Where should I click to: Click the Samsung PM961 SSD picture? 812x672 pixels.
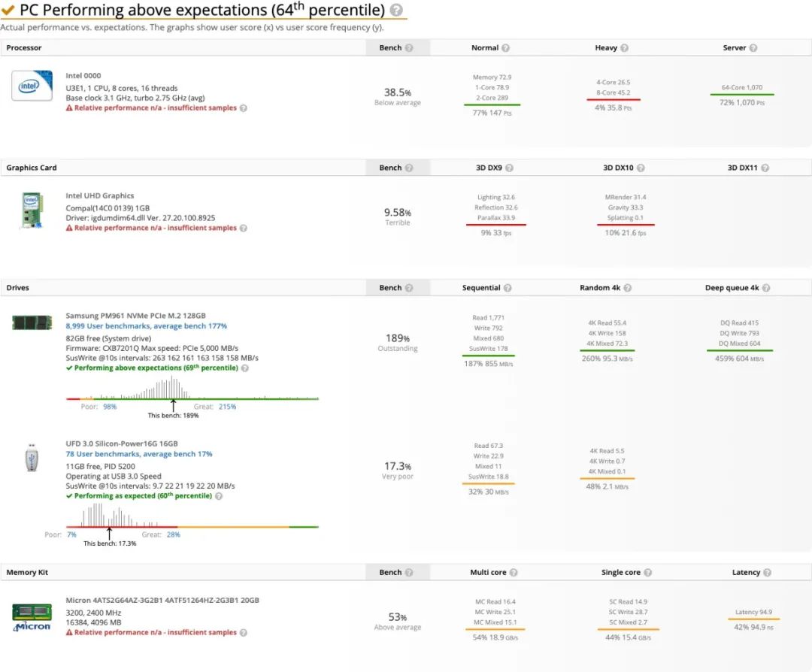32,322
